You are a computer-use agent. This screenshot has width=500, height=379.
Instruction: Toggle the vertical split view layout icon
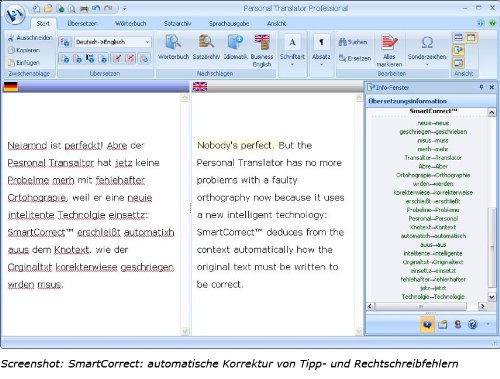tap(471, 38)
